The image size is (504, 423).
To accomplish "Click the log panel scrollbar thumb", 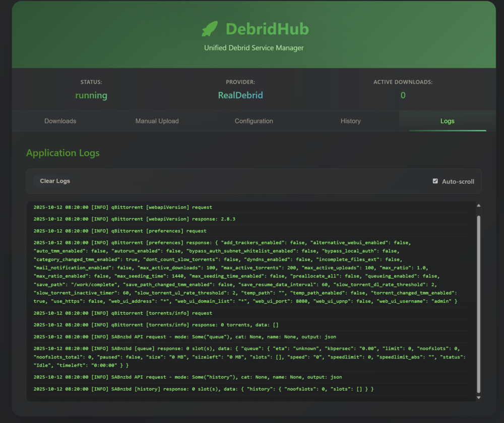I will tap(479, 304).
